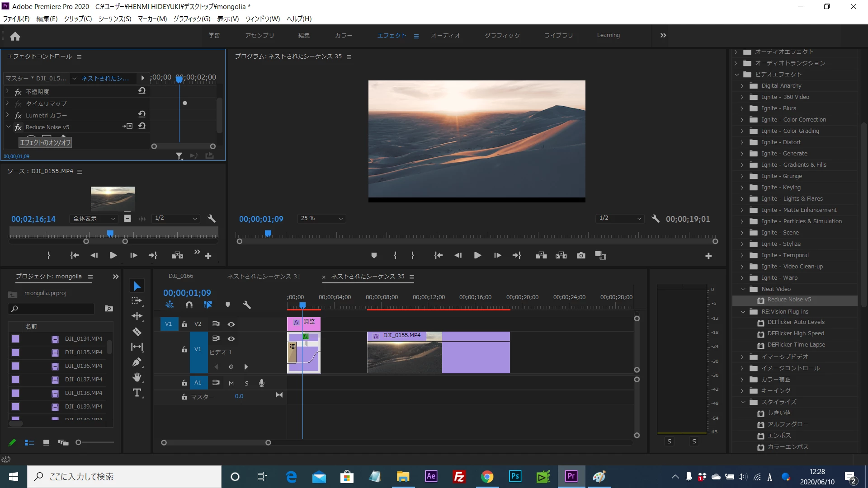Open timeline display settings wrench
This screenshot has width=868, height=488.
point(247,305)
